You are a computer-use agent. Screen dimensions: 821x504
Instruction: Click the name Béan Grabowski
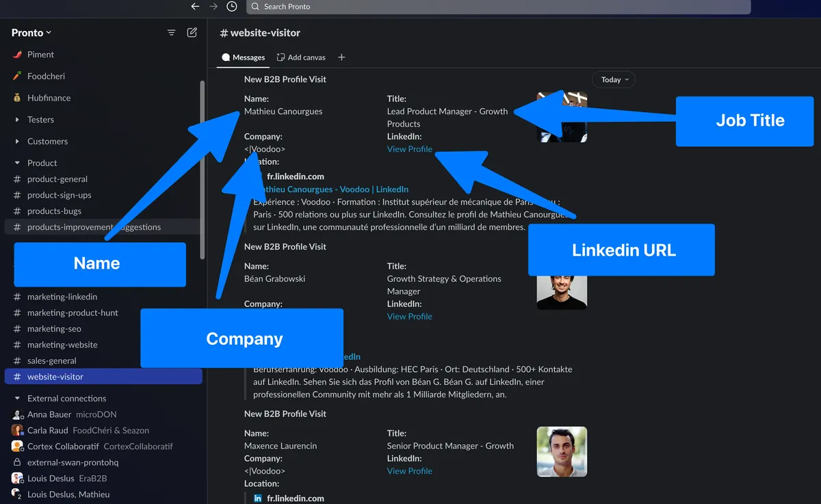coord(275,279)
